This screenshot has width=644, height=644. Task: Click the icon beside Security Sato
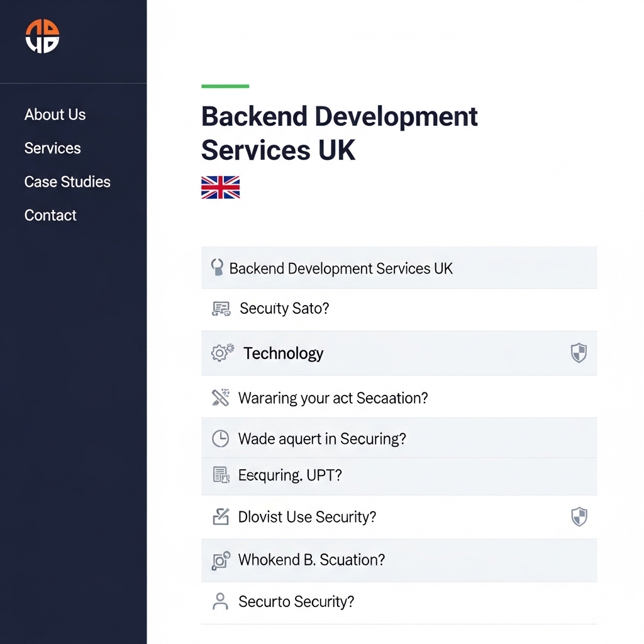(x=221, y=308)
